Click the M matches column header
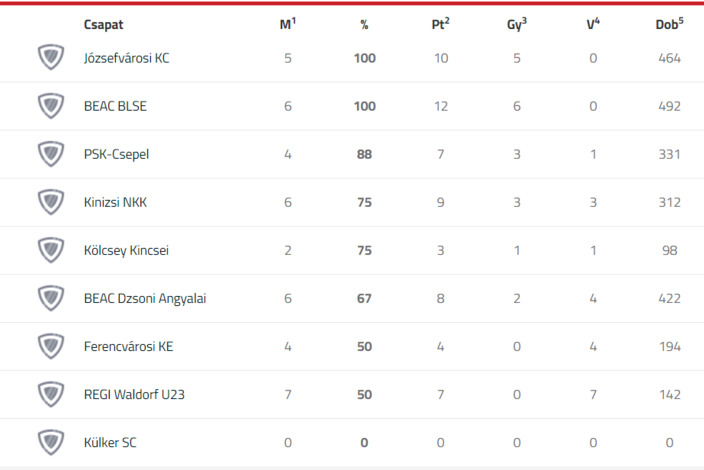 288,24
